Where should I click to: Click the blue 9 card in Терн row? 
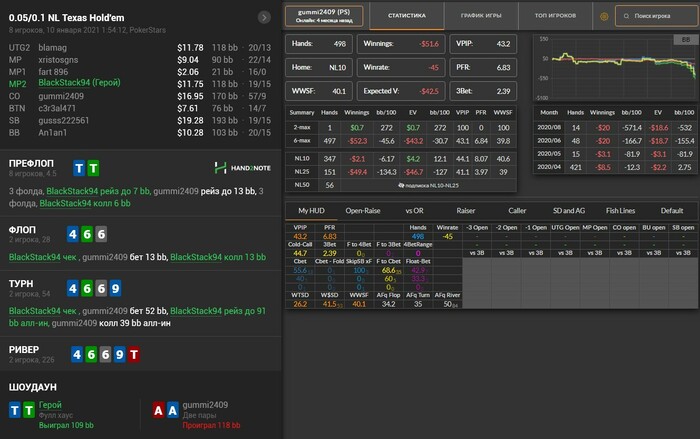tap(115, 288)
